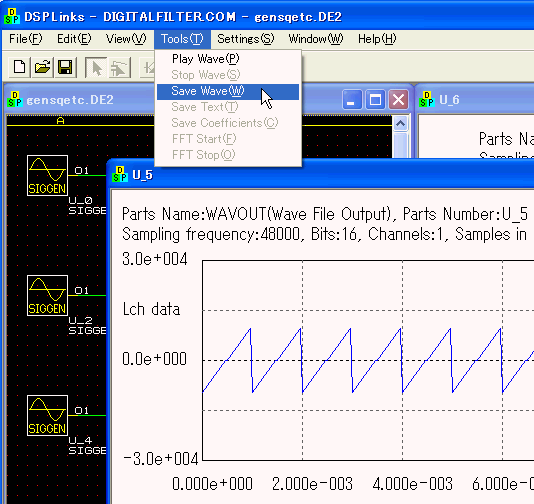The height and width of the screenshot is (504, 534).
Task: Select the wiring tool beside the pointer
Action: tap(119, 67)
